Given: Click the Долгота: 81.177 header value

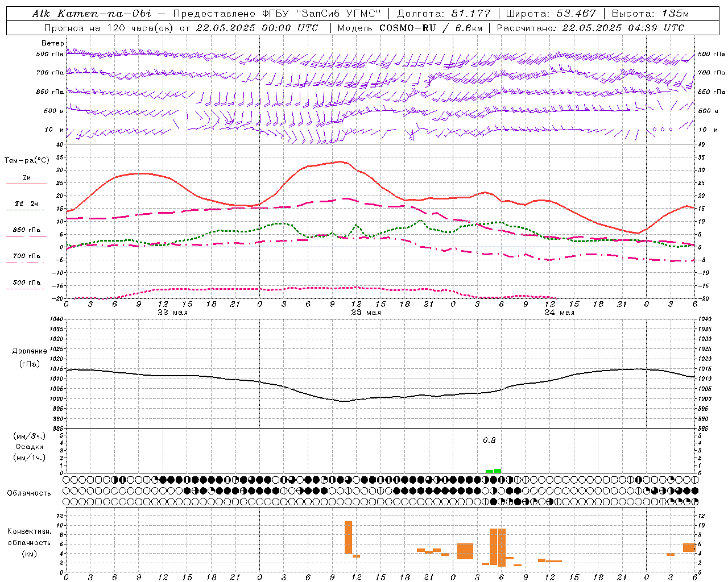Looking at the screenshot, I should click(444, 14).
